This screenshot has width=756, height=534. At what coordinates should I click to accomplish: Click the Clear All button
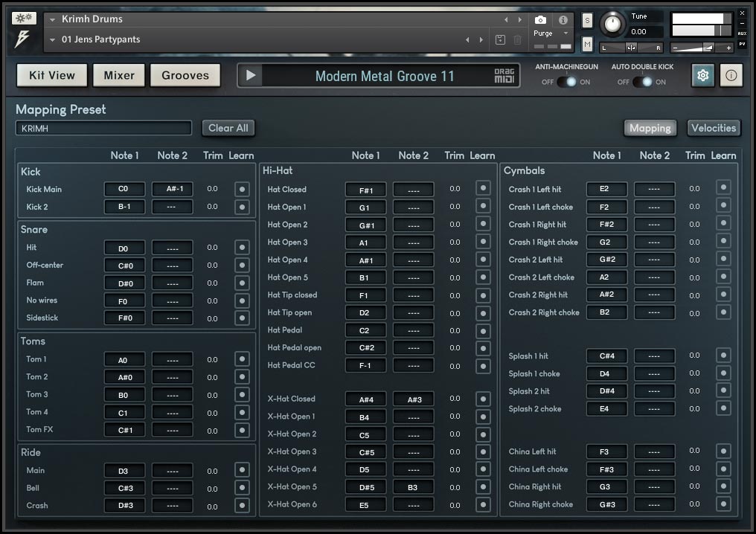(x=228, y=128)
